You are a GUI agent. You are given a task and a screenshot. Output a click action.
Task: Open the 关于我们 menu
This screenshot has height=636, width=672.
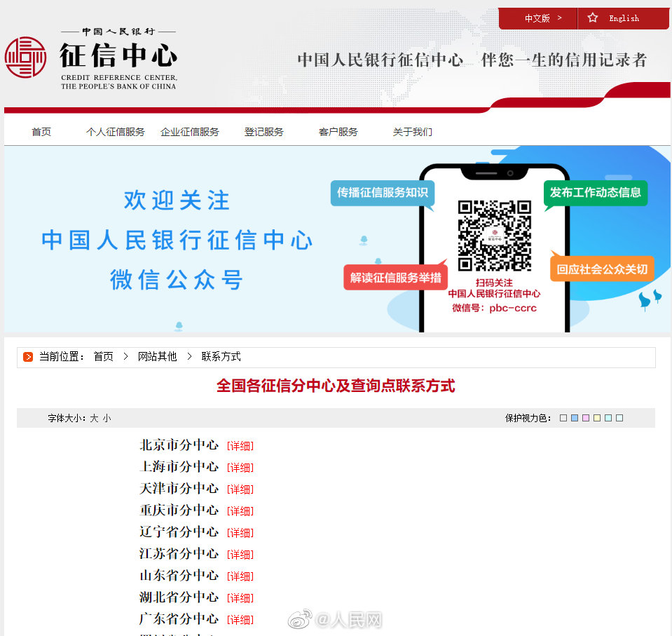(412, 132)
